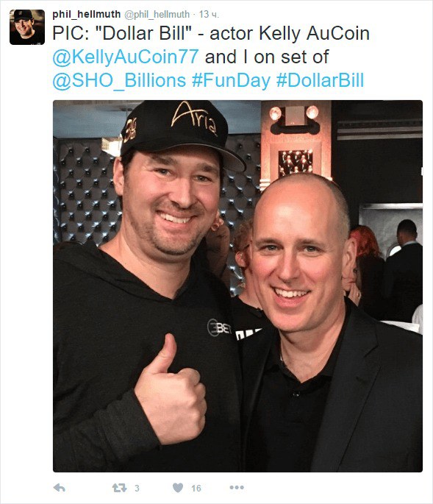Retweet this post using the retweet icon

(x=119, y=488)
